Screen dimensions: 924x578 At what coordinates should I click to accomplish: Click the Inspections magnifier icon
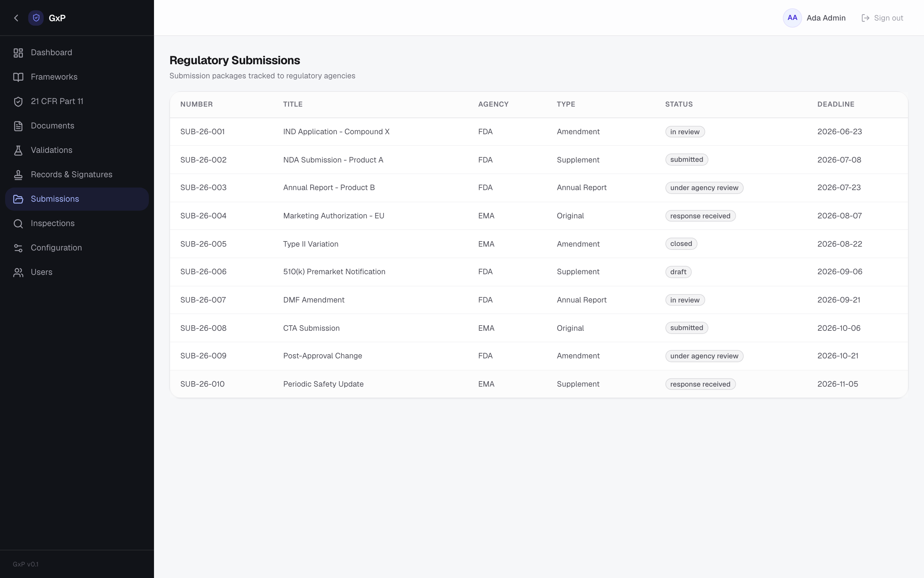tap(18, 223)
